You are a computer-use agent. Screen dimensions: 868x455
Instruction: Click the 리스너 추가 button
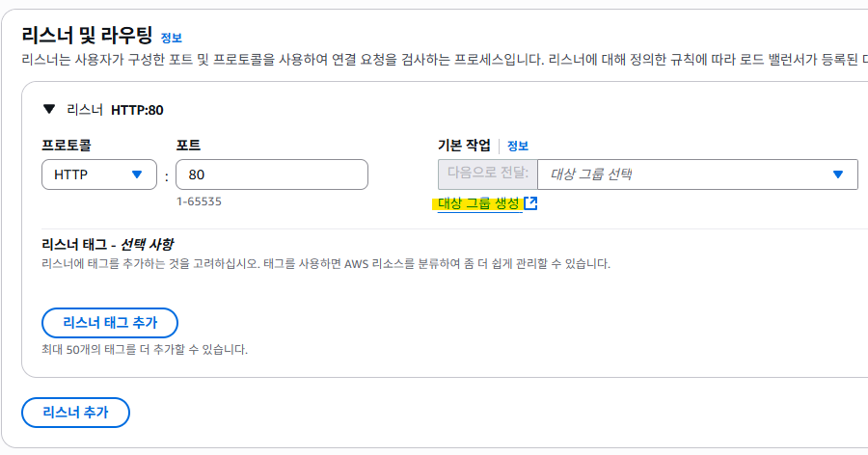(x=75, y=413)
